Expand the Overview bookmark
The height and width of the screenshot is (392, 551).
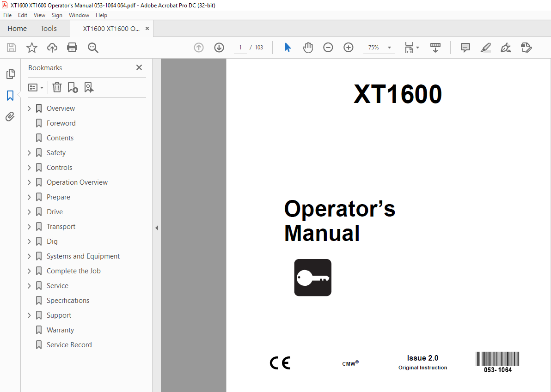click(29, 109)
